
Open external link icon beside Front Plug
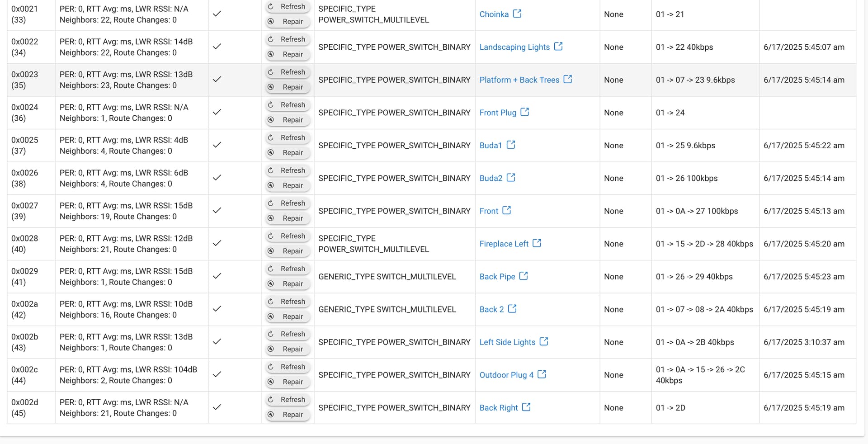[x=524, y=112]
